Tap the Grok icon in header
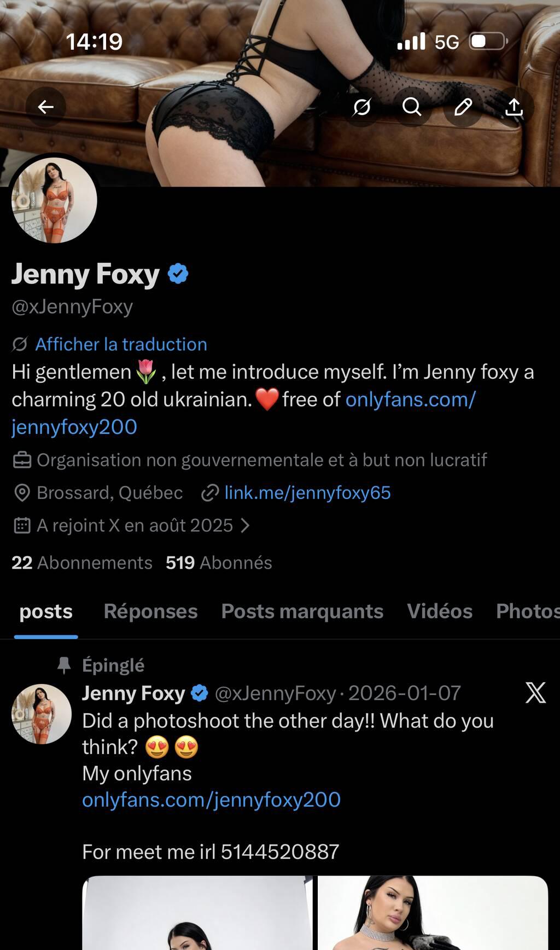 coord(361,107)
